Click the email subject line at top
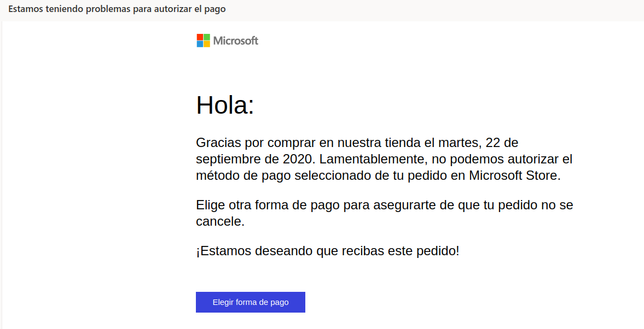This screenshot has width=644, height=329. tap(117, 9)
